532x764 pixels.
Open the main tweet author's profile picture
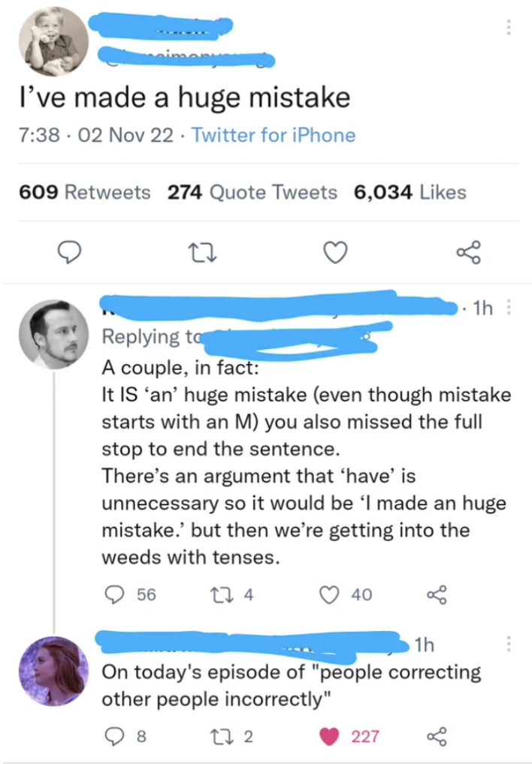(x=53, y=41)
